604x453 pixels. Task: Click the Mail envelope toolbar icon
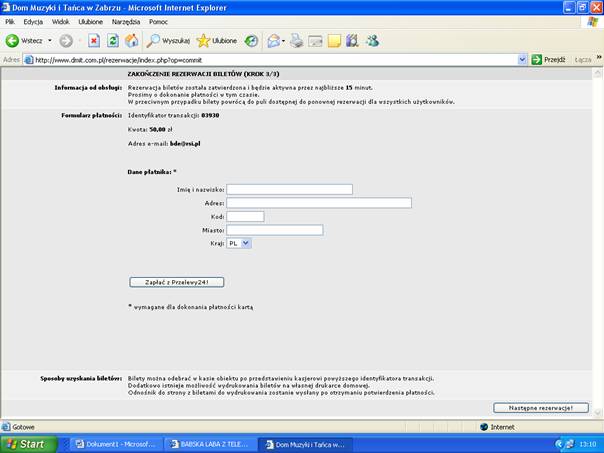click(x=315, y=41)
